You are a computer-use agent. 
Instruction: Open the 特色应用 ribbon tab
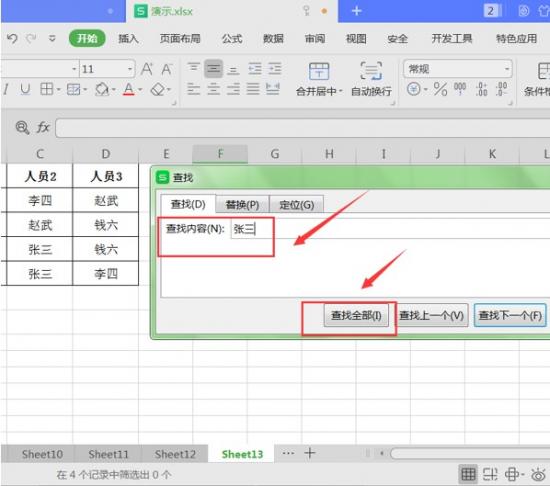coord(516,38)
